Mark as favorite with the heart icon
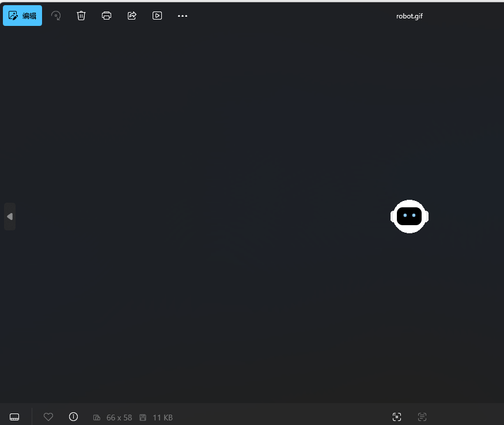 pyautogui.click(x=48, y=417)
